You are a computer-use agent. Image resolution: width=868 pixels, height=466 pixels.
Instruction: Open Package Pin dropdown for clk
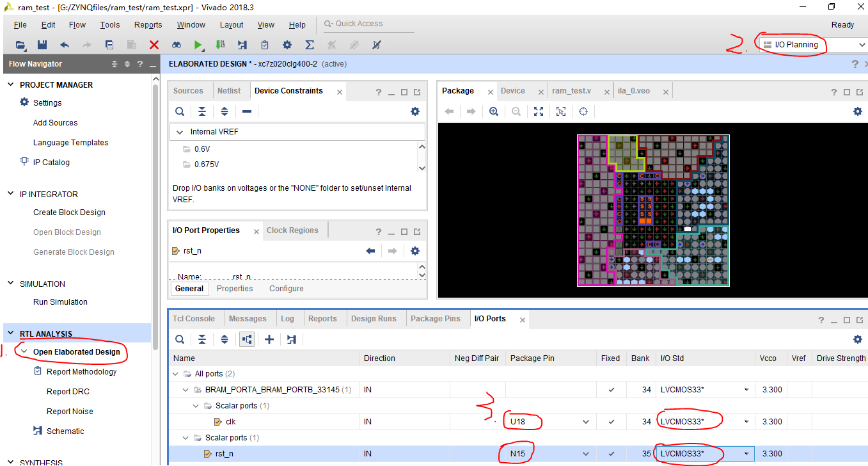[x=586, y=422]
